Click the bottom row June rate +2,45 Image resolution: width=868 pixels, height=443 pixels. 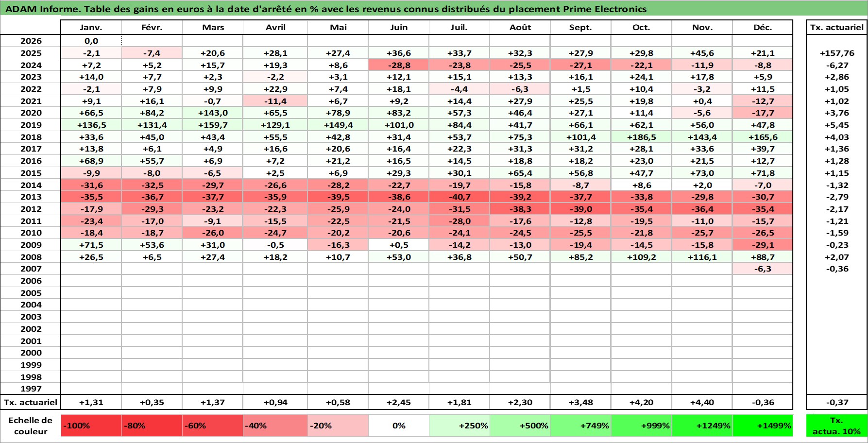pos(399,402)
